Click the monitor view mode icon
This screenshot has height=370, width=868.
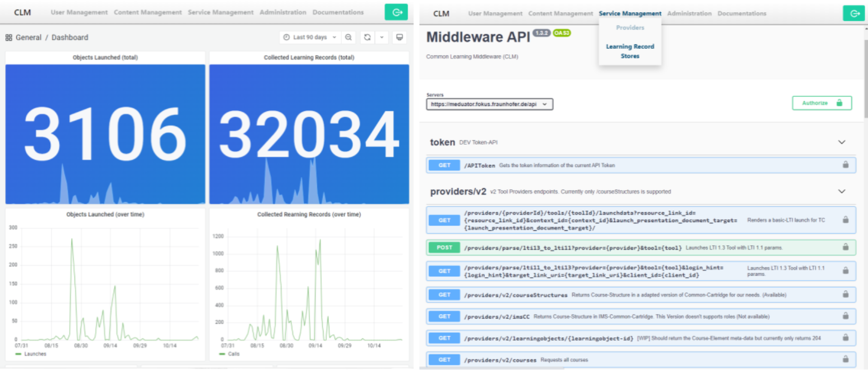pos(399,37)
